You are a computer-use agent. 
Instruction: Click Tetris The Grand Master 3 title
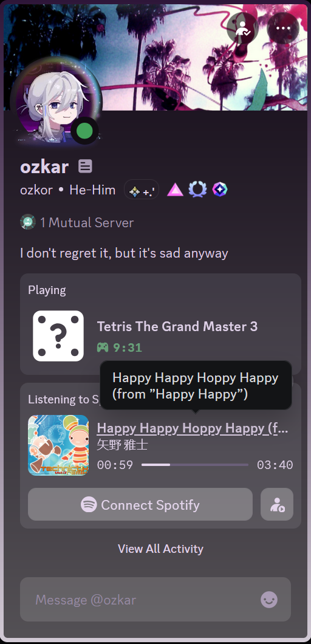(177, 326)
